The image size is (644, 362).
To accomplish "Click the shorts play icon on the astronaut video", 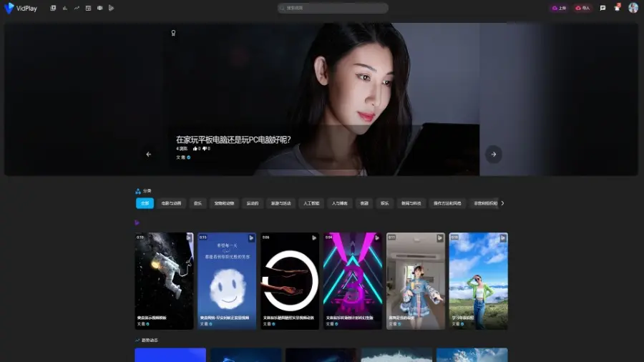I will pyautogui.click(x=189, y=238).
